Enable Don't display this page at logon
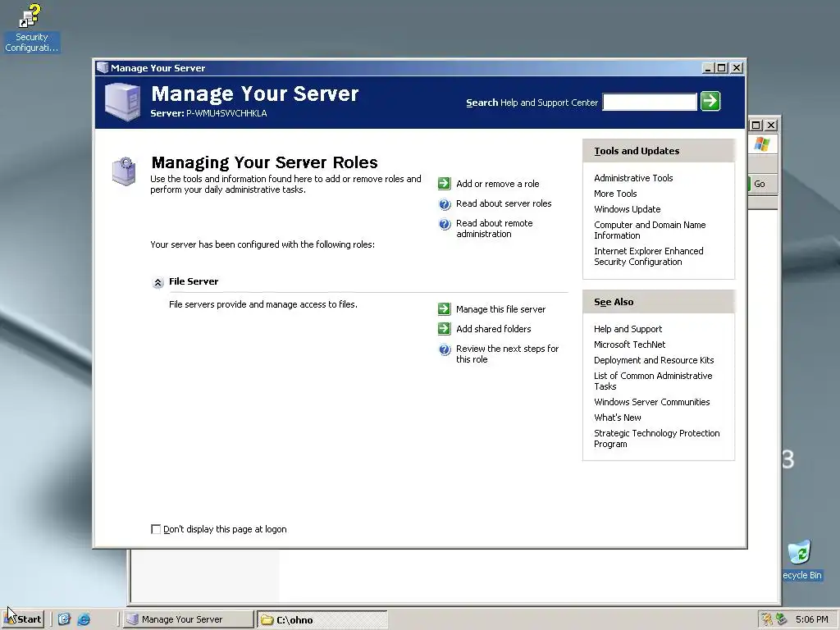This screenshot has width=840, height=630. (156, 529)
